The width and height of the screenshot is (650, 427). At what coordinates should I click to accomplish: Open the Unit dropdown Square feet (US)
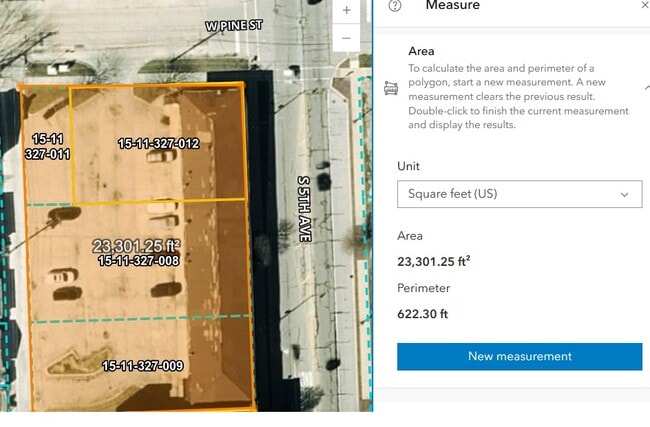(518, 194)
